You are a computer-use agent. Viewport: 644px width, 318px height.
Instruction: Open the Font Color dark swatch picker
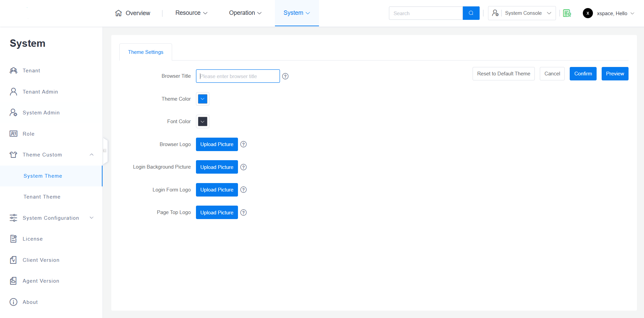[203, 121]
